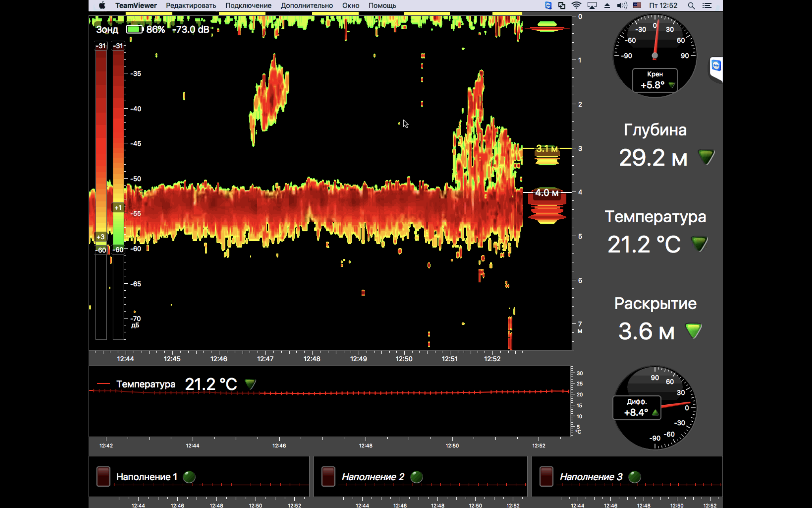Click the green triangle next to Глубина 29.2 м
Screen dimensions: 812x508
coord(706,157)
